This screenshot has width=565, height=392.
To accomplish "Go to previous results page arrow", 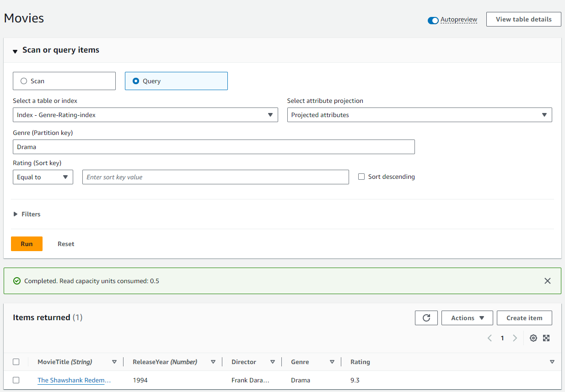I will tap(490, 338).
